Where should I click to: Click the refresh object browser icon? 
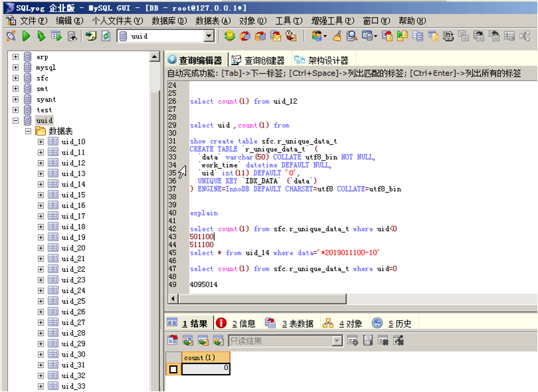(106, 36)
